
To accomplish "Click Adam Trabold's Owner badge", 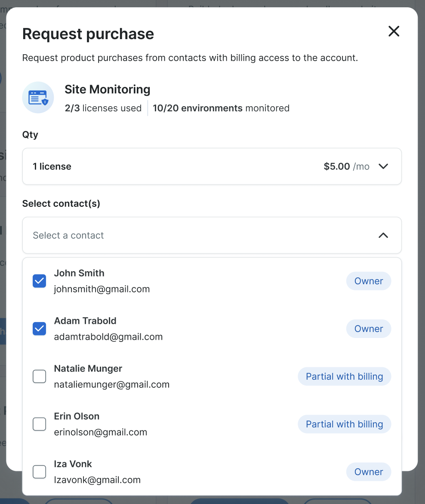I will pos(368,329).
